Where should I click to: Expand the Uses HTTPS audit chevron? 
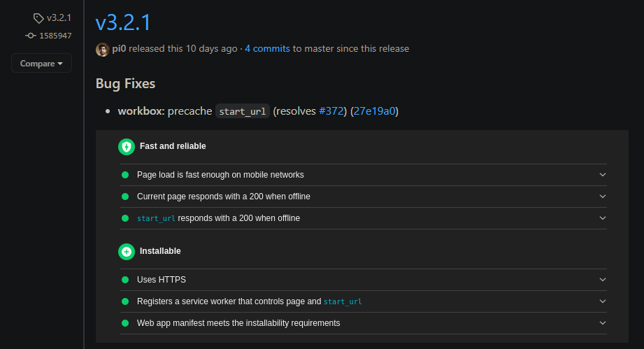coord(603,280)
